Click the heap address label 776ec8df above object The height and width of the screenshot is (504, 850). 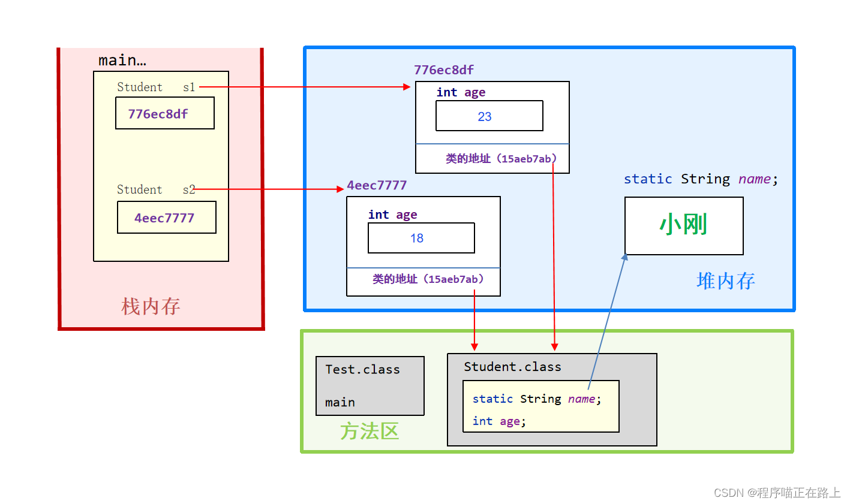tap(444, 70)
